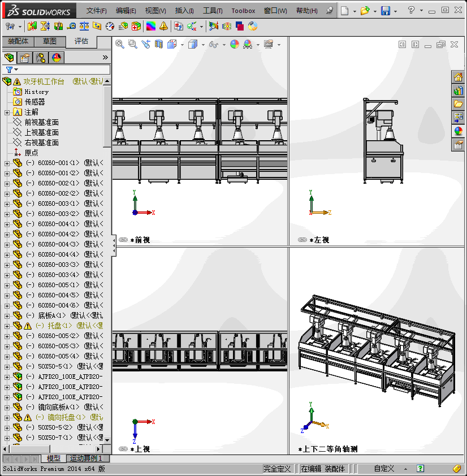Click the 自定义 units status item
The width and height of the screenshot is (467, 476).
pyautogui.click(x=384, y=469)
